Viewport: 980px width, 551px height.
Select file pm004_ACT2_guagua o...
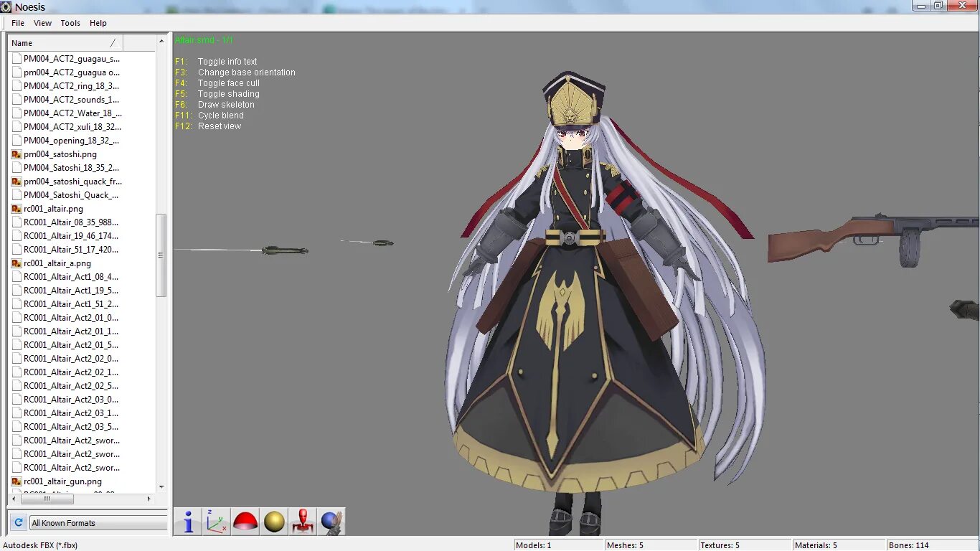(72, 72)
